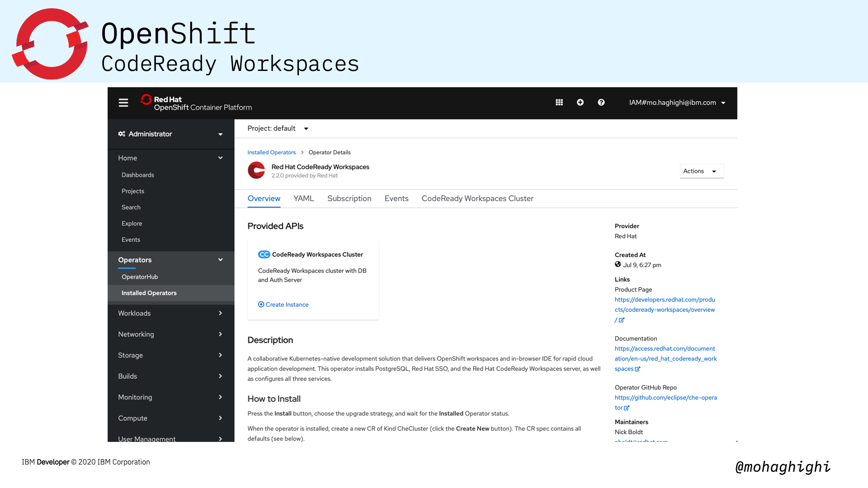The width and height of the screenshot is (868, 488).
Task: Click the How to Install heading
Action: [274, 399]
